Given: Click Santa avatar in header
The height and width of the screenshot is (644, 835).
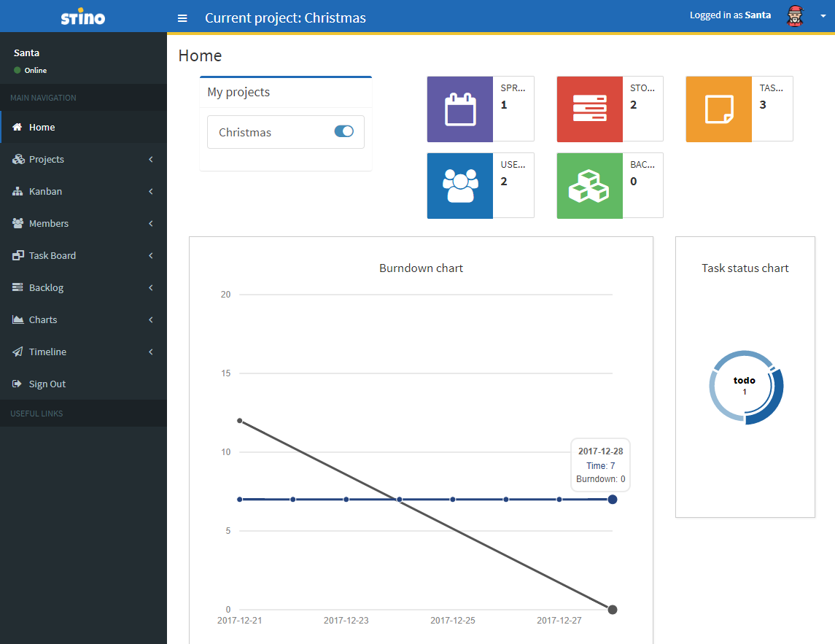Looking at the screenshot, I should click(x=795, y=16).
